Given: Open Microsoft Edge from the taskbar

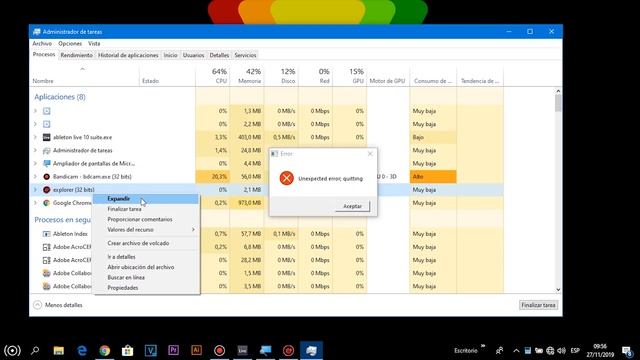Looking at the screenshot, I should click(82, 350).
